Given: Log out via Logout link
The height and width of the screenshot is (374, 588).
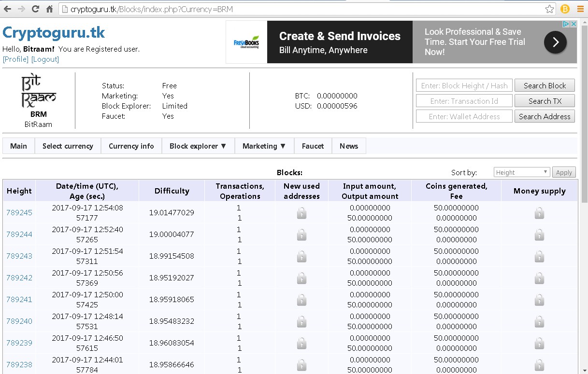Looking at the screenshot, I should [45, 59].
